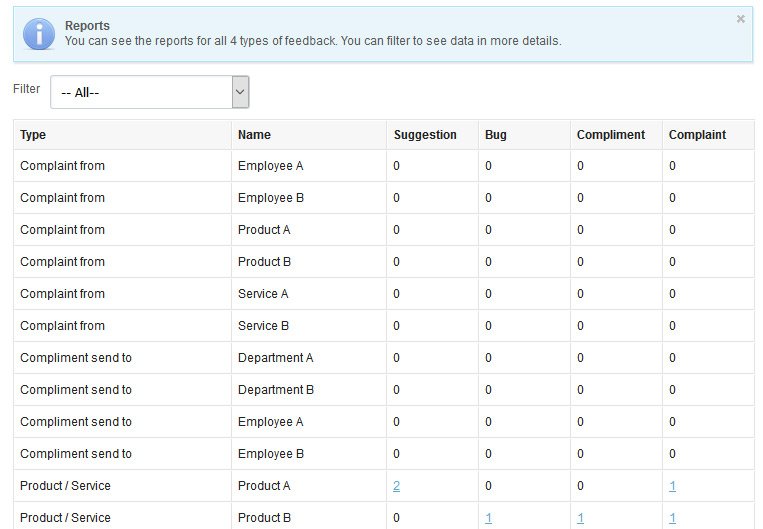Open Product A suggestion count link 2
The width and height of the screenshot is (763, 529).
click(x=397, y=486)
